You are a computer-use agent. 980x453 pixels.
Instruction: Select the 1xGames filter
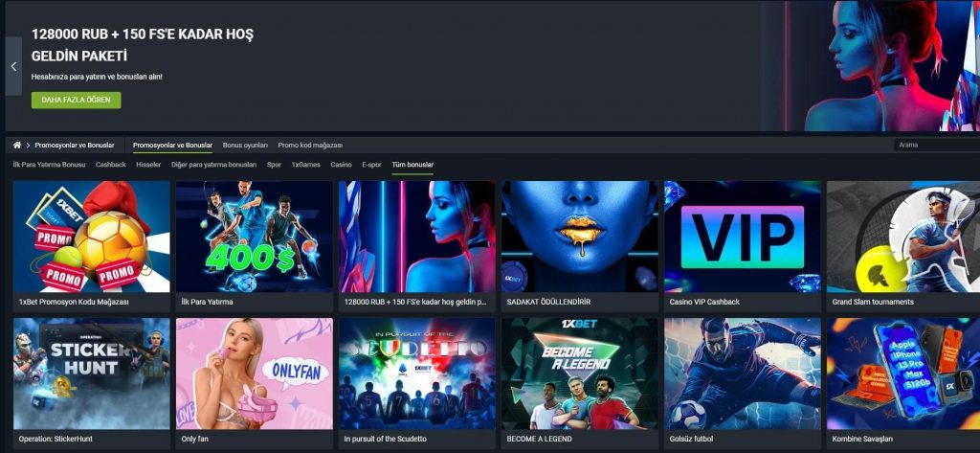click(305, 165)
